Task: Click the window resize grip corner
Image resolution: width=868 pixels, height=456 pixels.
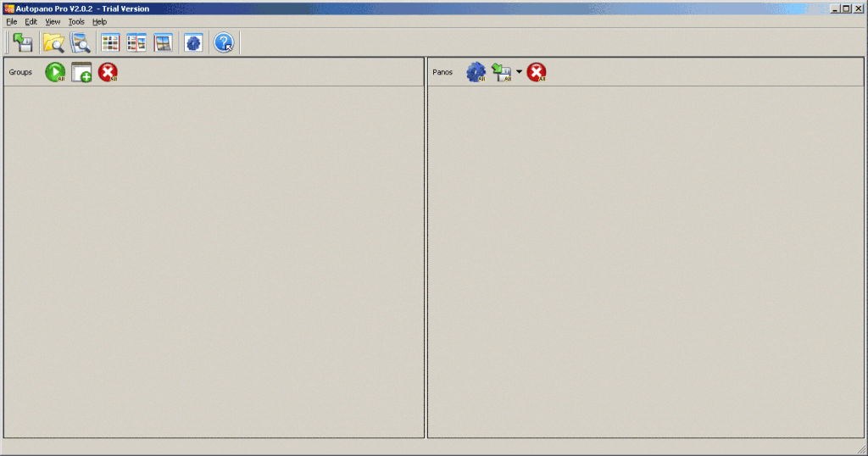Action: pos(861,449)
